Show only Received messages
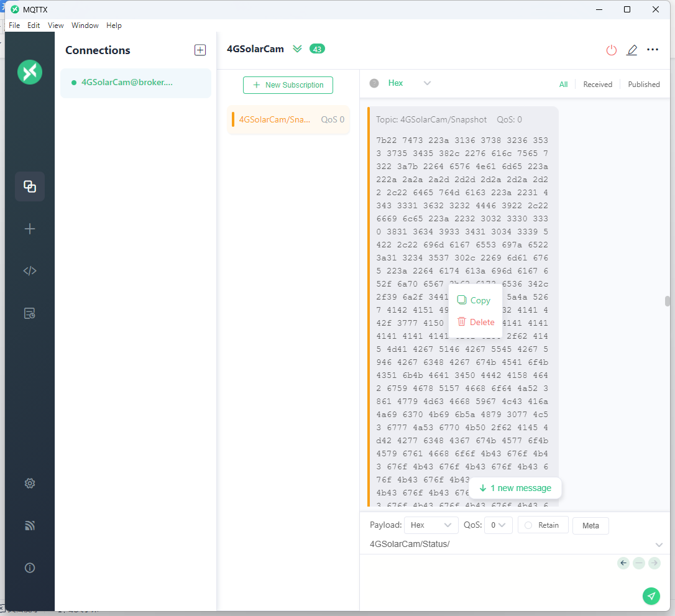This screenshot has height=616, width=675. point(597,85)
